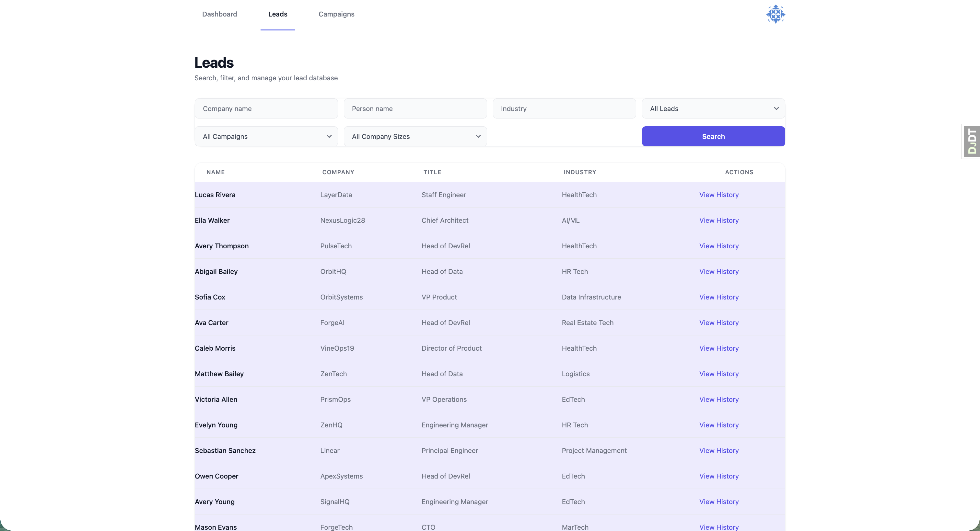
Task: Open the Django Debug Toolbar handle
Action: 971,141
